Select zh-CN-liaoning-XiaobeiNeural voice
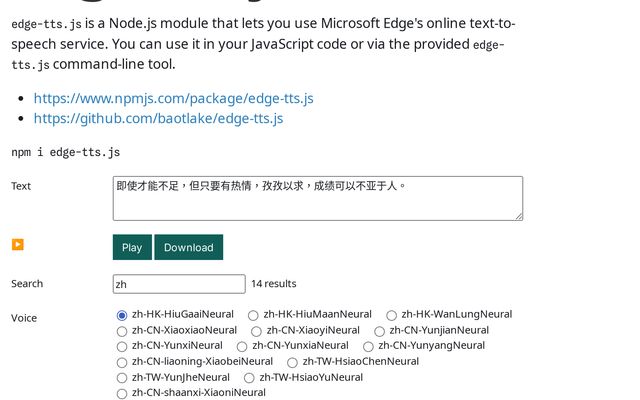 click(122, 362)
